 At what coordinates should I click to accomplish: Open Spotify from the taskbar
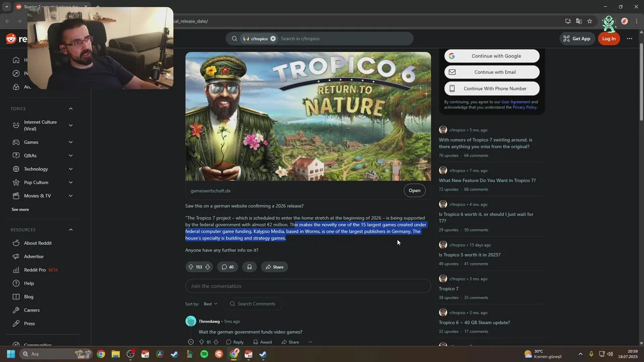click(x=204, y=354)
